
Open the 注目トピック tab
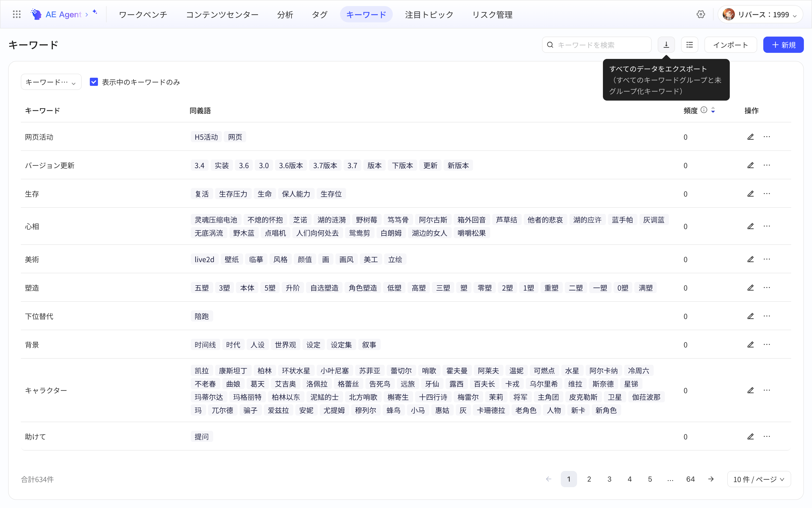click(429, 14)
